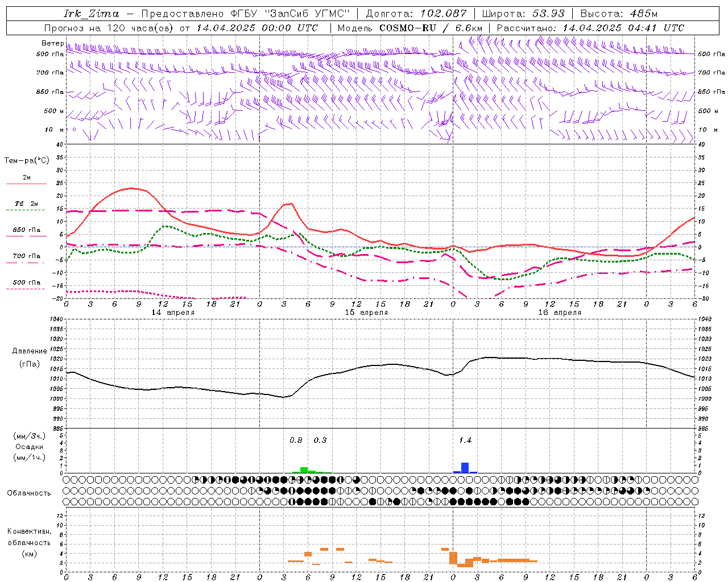Click the precipitation amount 0.3

320,440
